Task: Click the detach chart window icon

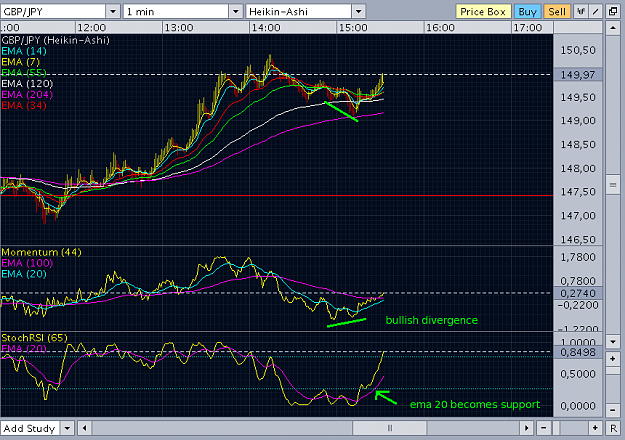Action: (613, 12)
